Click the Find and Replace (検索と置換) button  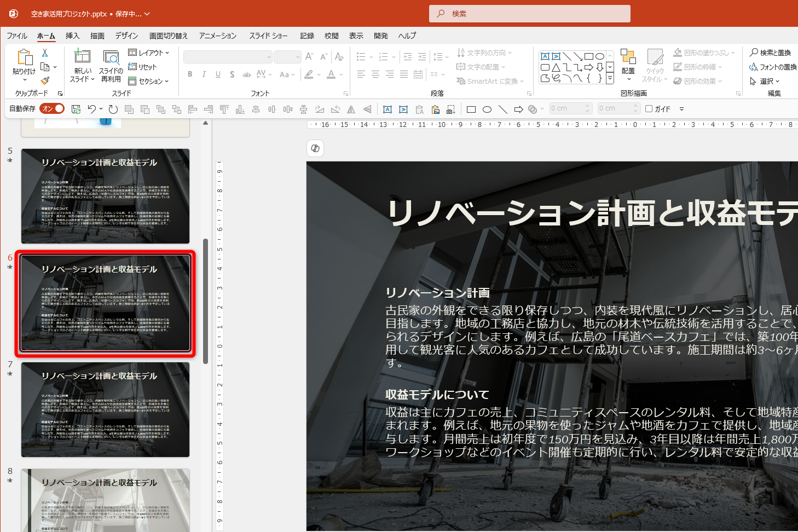coord(771,53)
